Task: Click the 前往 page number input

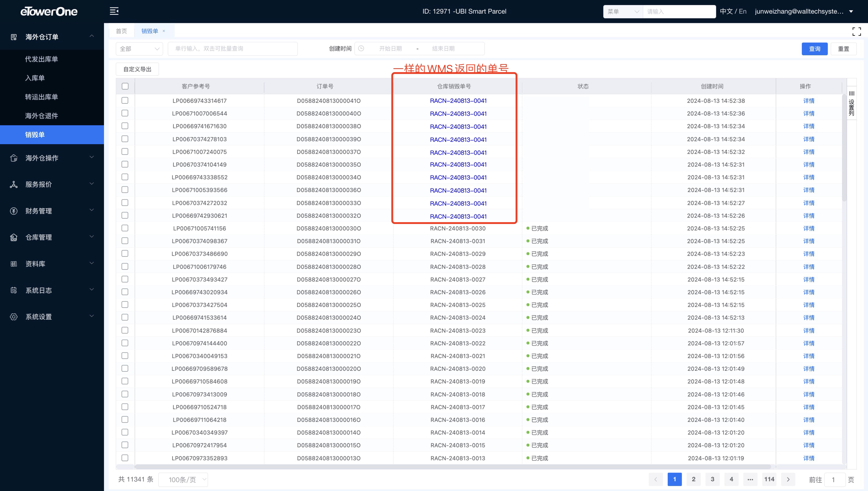Action: click(835, 479)
